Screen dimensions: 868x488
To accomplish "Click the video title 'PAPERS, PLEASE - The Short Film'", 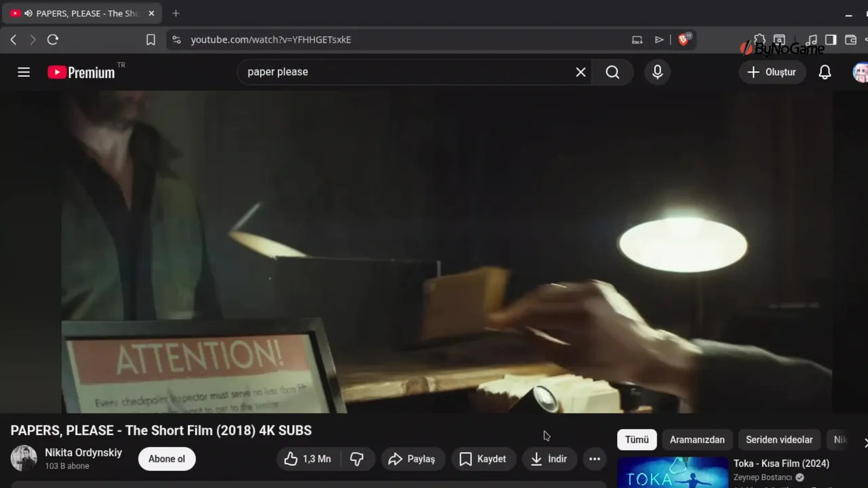I will tap(161, 430).
